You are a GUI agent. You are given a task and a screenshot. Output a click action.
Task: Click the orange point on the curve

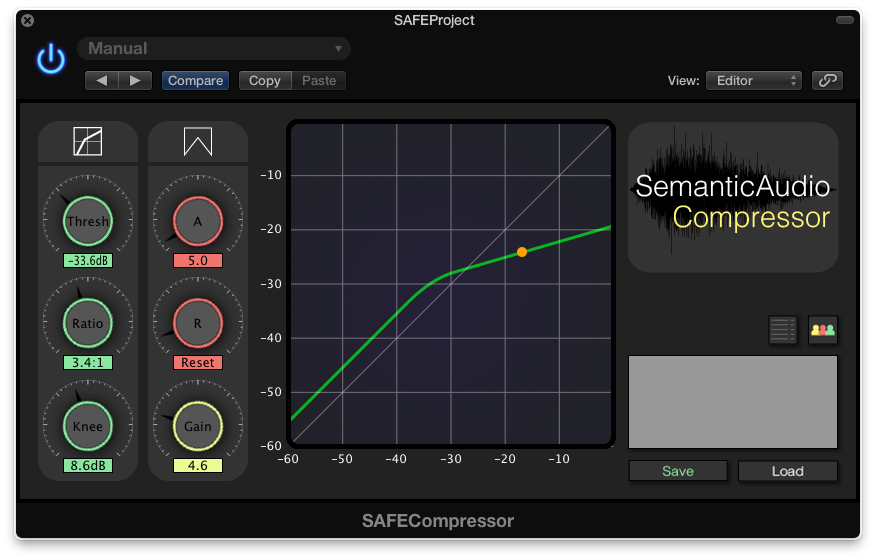(522, 252)
